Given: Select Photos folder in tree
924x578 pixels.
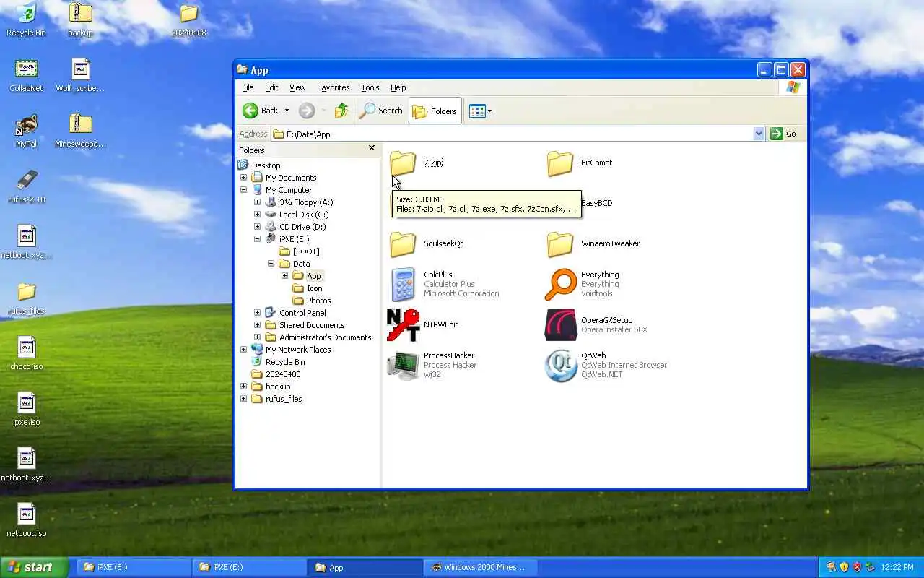Looking at the screenshot, I should coord(318,301).
